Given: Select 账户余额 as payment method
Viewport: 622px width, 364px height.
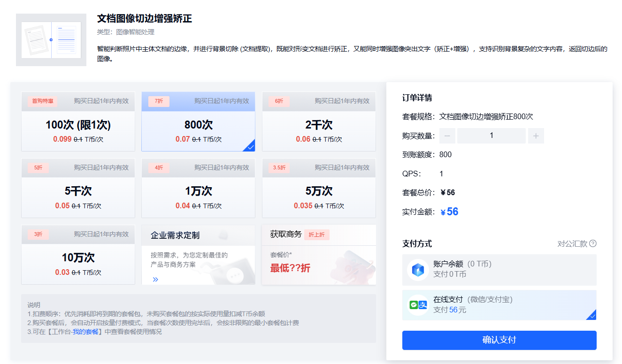Looking at the screenshot, I should (x=499, y=270).
